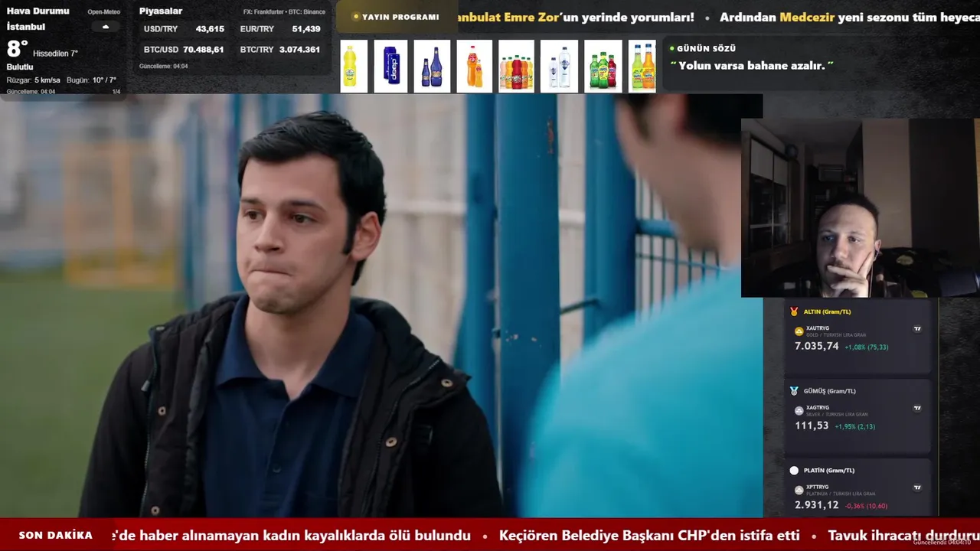The width and height of the screenshot is (980, 551).
Task: Click the Piyasalar widget title
Action: click(161, 11)
